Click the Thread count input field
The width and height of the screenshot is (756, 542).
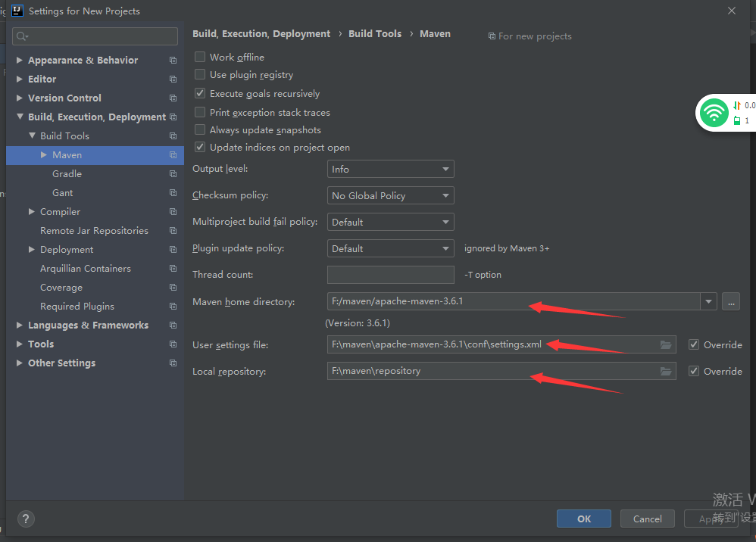click(391, 275)
